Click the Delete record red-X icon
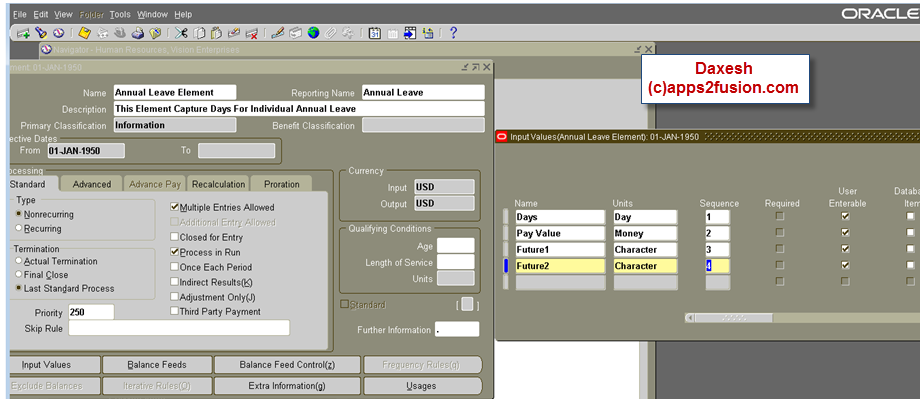 tap(252, 33)
